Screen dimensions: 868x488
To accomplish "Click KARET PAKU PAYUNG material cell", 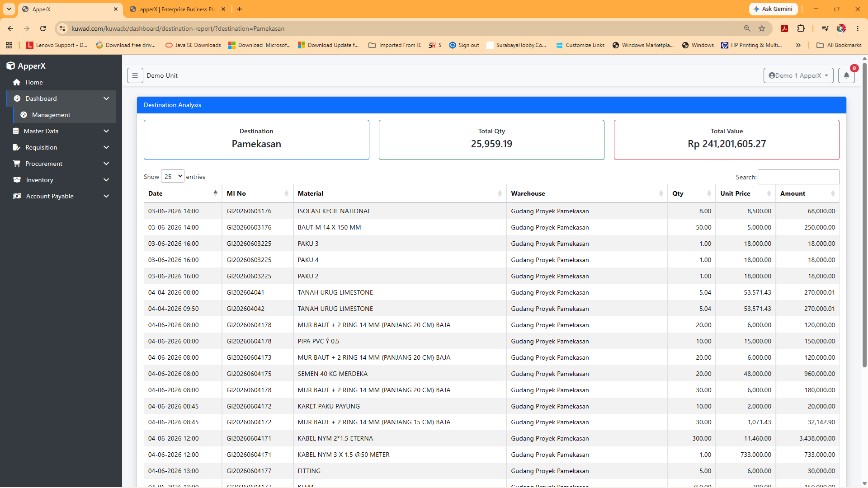I will point(400,406).
